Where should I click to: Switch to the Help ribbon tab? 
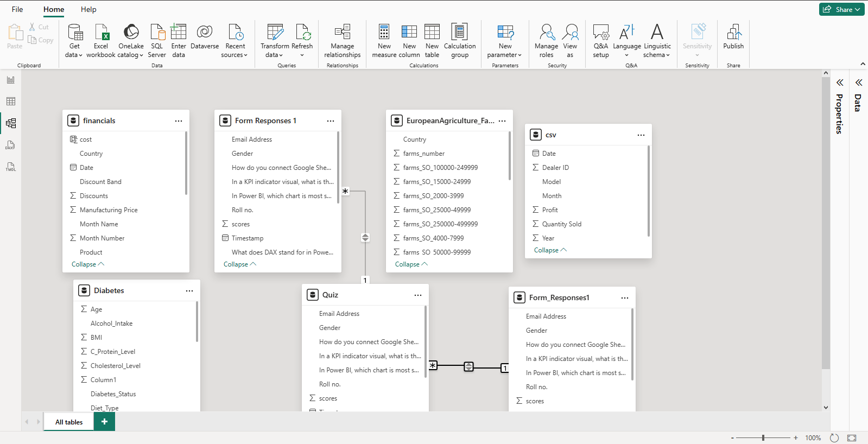(88, 9)
